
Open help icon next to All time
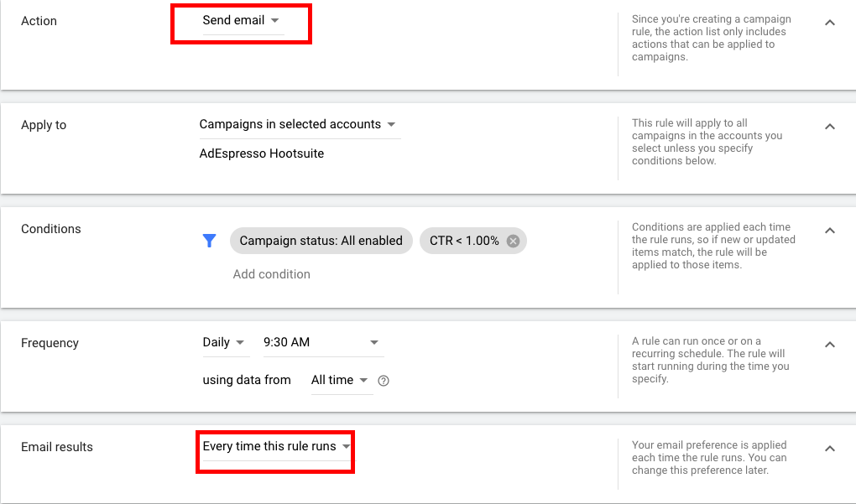[384, 381]
